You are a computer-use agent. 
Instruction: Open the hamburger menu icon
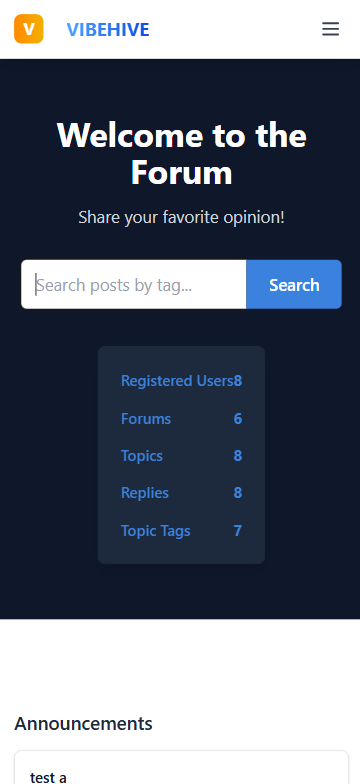click(x=330, y=29)
